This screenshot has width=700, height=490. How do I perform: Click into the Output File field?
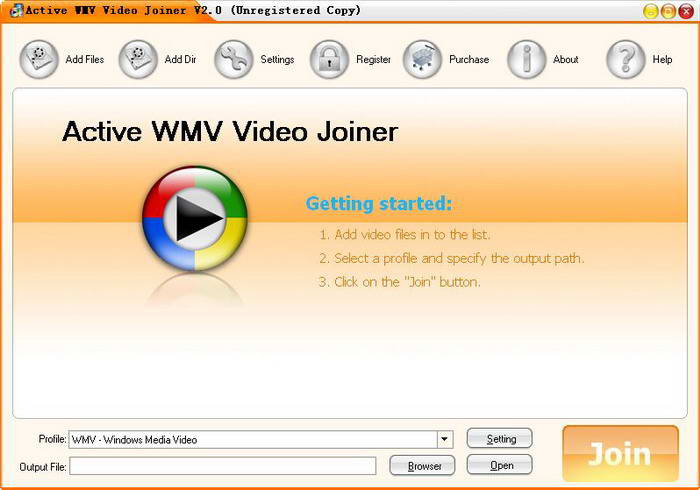tap(223, 466)
